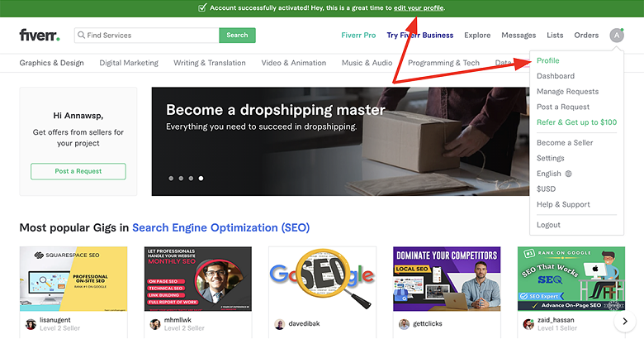Click Refer & Get up to $100
Viewport: 644px width, 339px height.
[576, 122]
